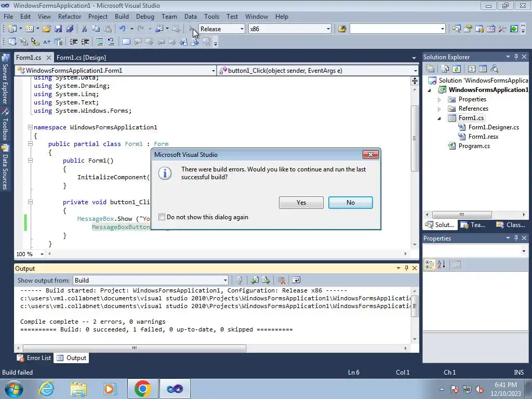Open Toolbox window from main toolbar
Image resolution: width=532 pixels, height=399 pixels.
click(x=502, y=29)
